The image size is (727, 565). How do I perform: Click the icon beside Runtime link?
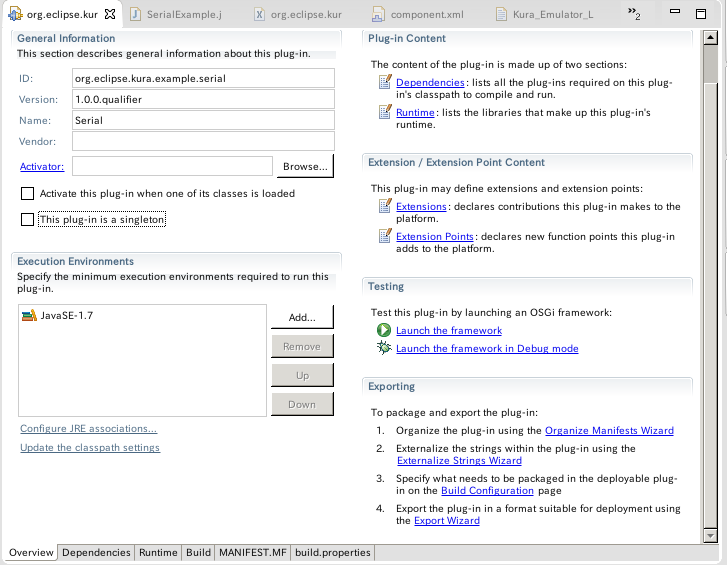tap(385, 112)
